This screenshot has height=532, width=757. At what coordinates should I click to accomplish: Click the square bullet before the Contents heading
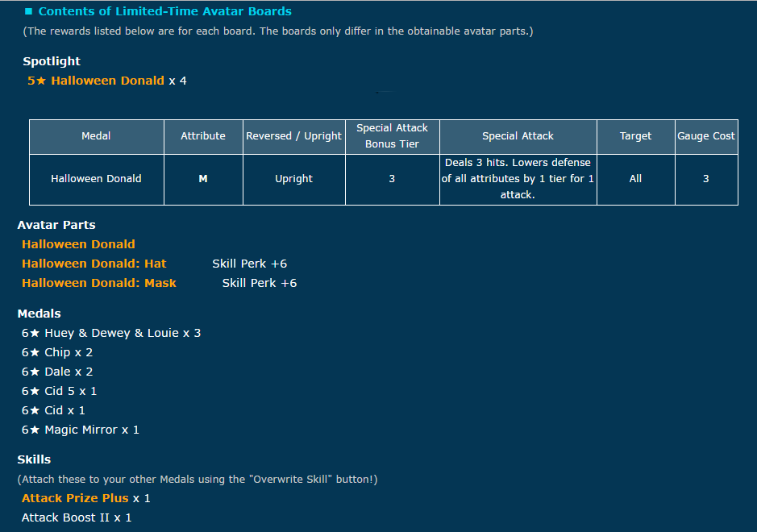pos(28,12)
